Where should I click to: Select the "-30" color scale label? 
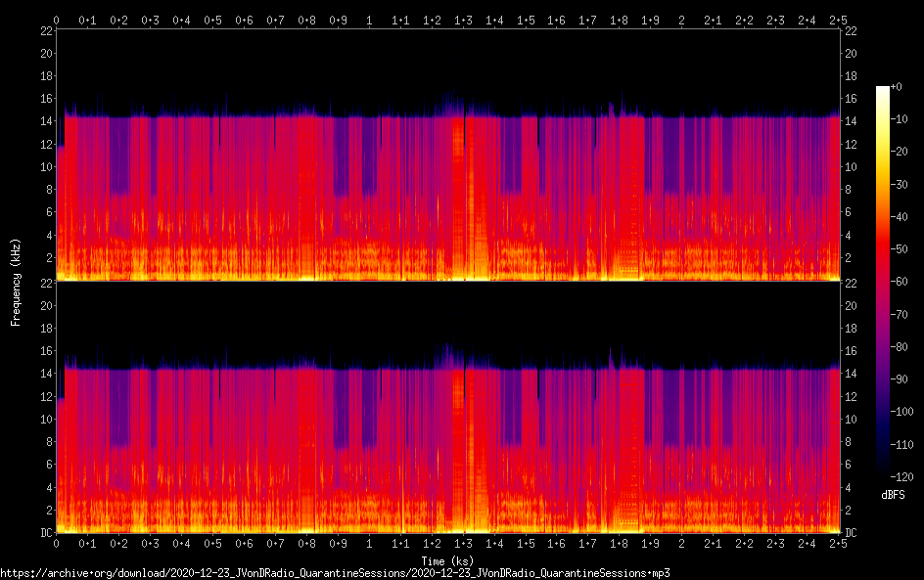pyautogui.click(x=900, y=184)
